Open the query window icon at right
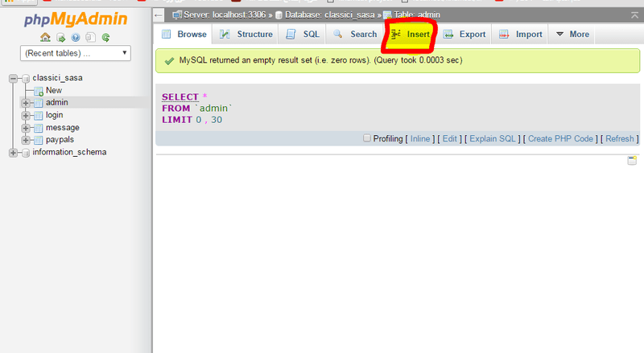The image size is (644, 353). coord(632,160)
